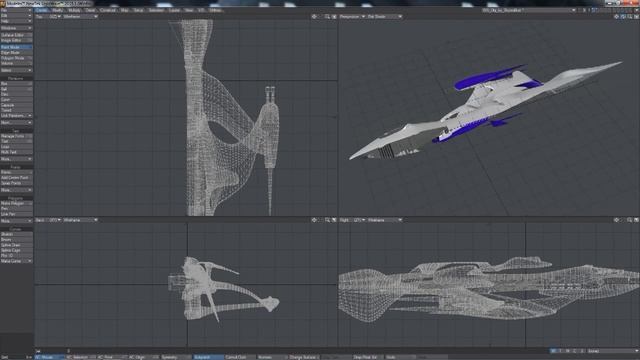This screenshot has width=640, height=360.
Task: Zoom icon in Perspective viewport header
Action: (629, 17)
